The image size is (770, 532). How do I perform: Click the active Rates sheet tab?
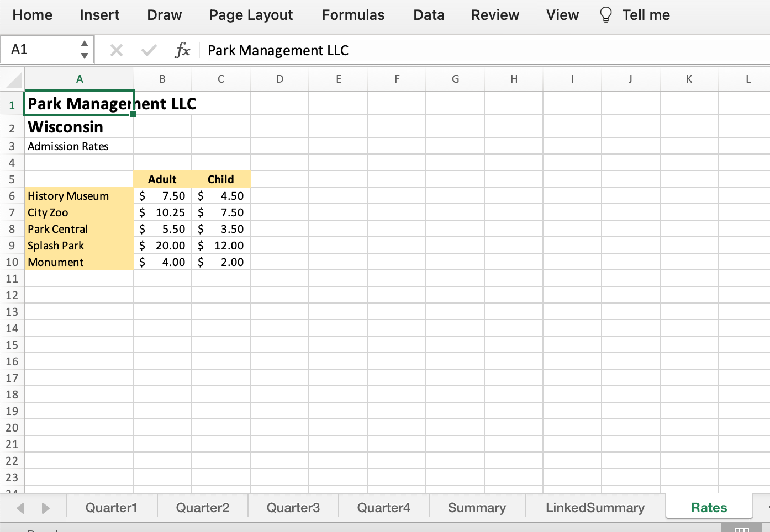[709, 507]
